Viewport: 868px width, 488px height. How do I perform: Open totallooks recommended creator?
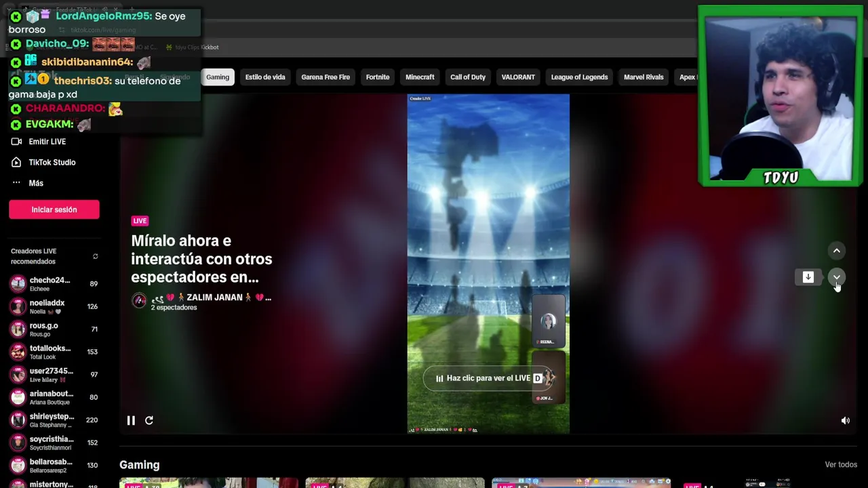[x=54, y=352]
